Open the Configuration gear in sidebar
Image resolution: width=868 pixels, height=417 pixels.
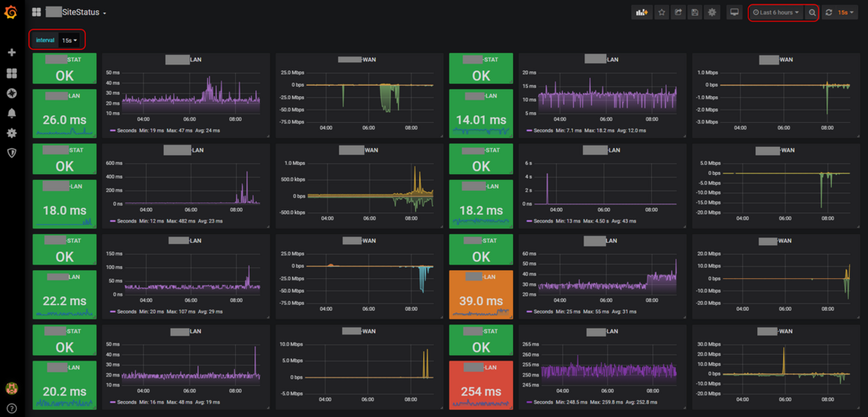coord(11,133)
